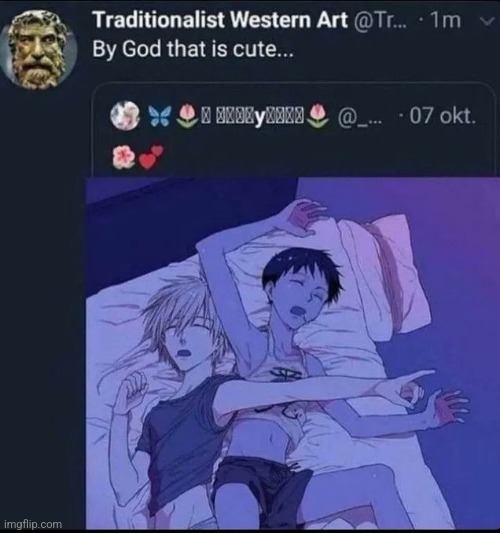Open the quoted user's display name
This screenshot has height=533, width=500.
coord(253,117)
